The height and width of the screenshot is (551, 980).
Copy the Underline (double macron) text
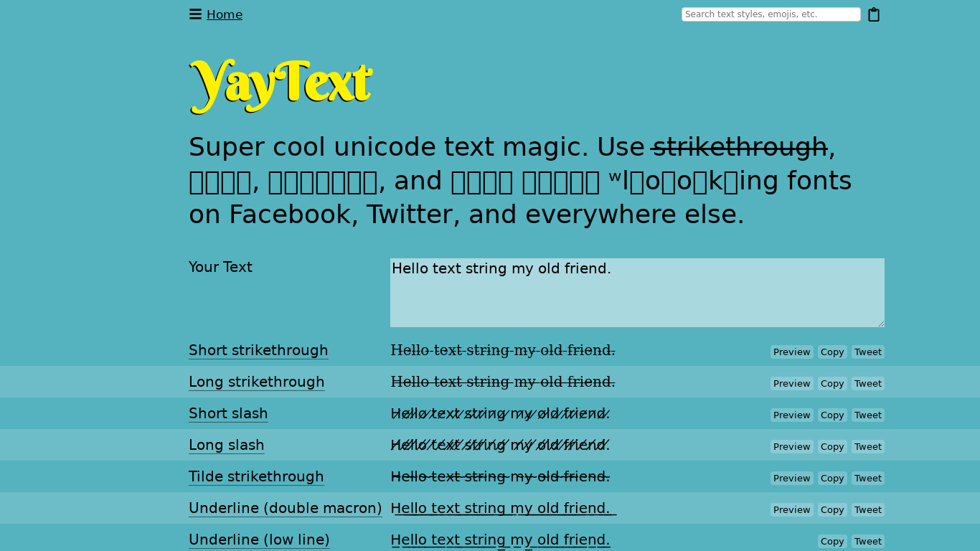coord(832,509)
